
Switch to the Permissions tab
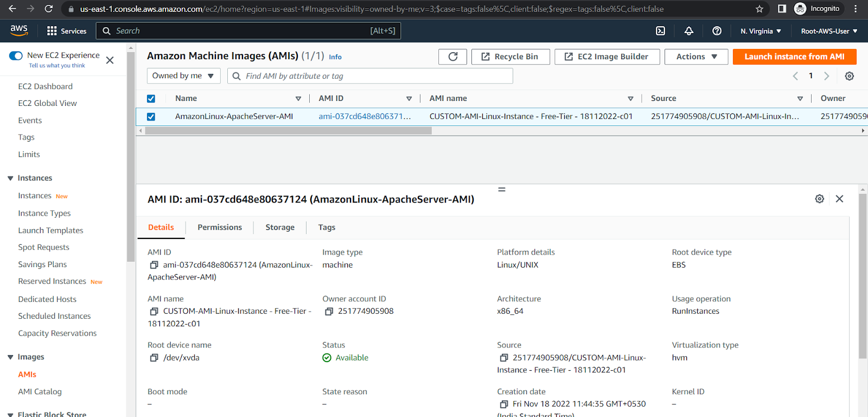click(x=220, y=228)
